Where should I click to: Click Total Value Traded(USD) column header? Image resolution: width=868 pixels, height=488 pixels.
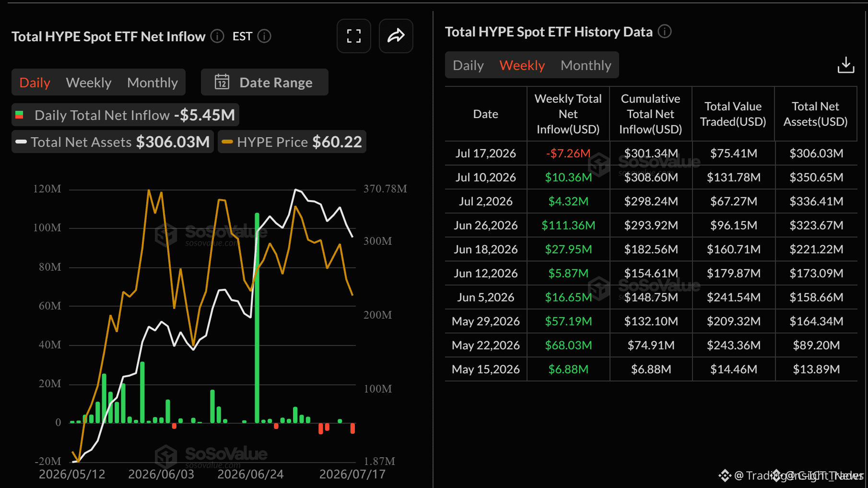[x=733, y=114]
